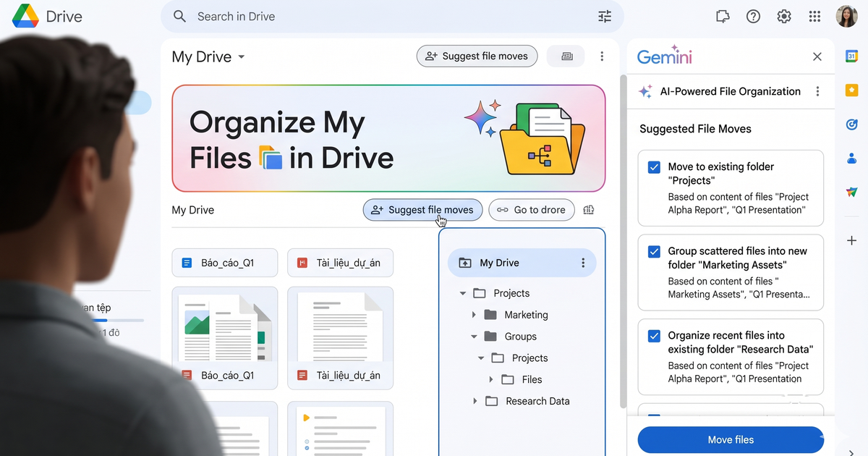This screenshot has height=456, width=868.
Task: Open the My Drive title dropdown arrow
Action: pos(242,57)
